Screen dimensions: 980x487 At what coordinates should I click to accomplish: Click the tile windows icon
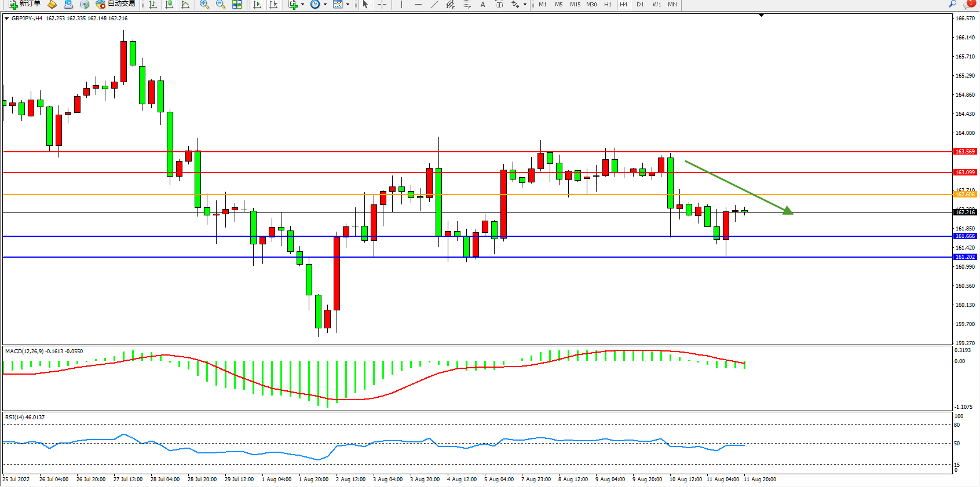coord(237,5)
